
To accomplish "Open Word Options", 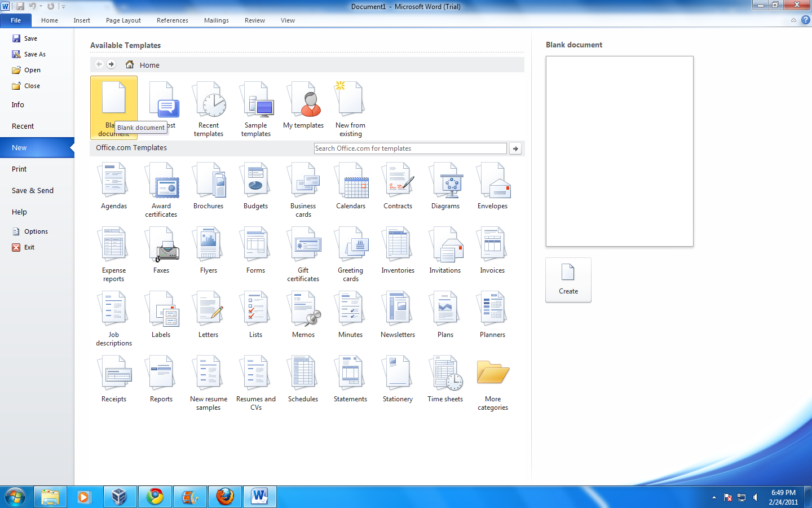I will click(30, 231).
